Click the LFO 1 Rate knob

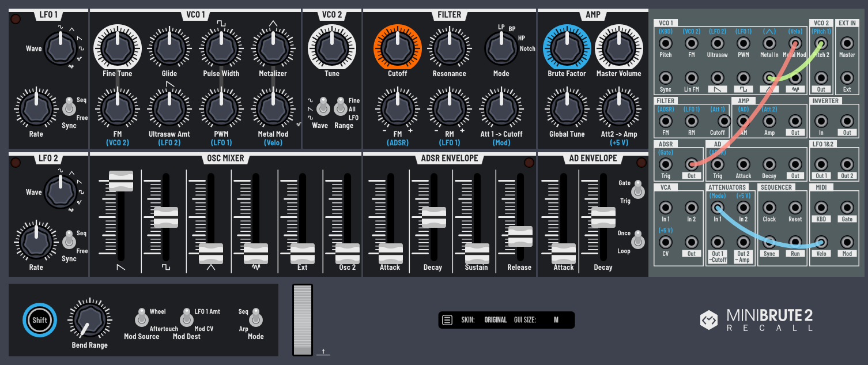(x=36, y=109)
